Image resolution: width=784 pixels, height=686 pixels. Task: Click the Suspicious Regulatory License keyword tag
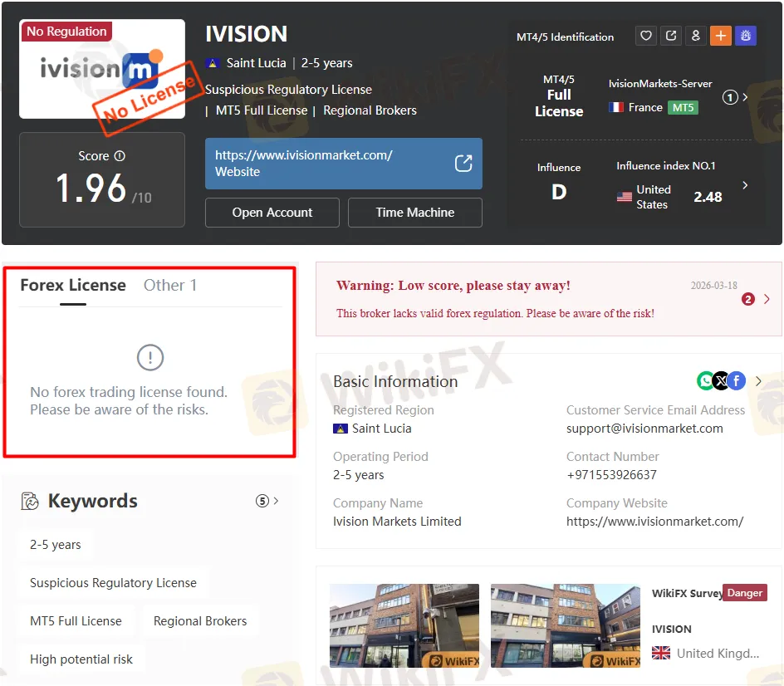[113, 583]
